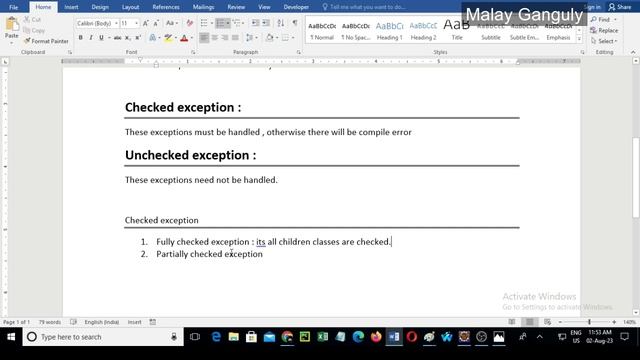Toggle Underline formatting

pyautogui.click(x=101, y=38)
